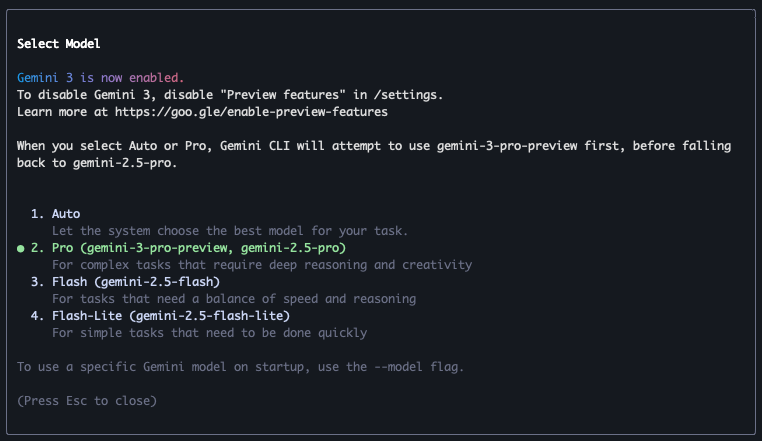Click the "complex tasks" deep reasoning description
The image size is (762, 441).
[262, 265]
